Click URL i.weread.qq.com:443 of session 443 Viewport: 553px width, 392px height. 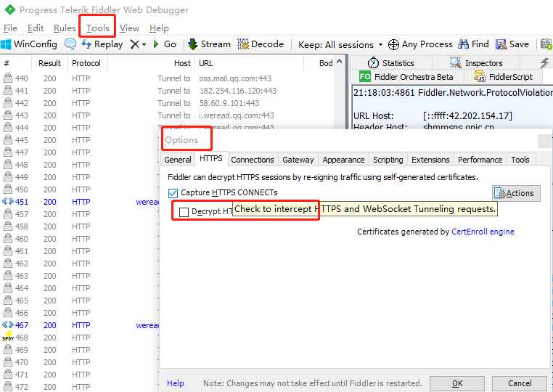point(237,115)
